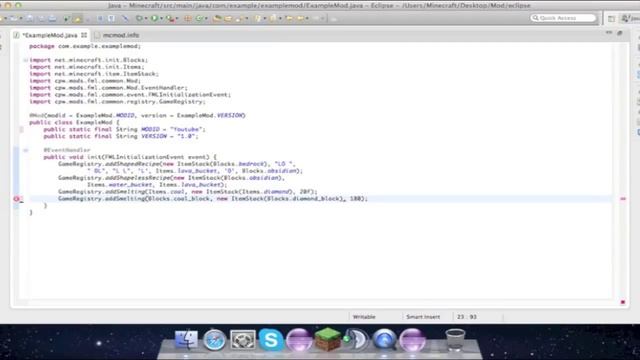Click the public class ExampleMod line

(74, 122)
